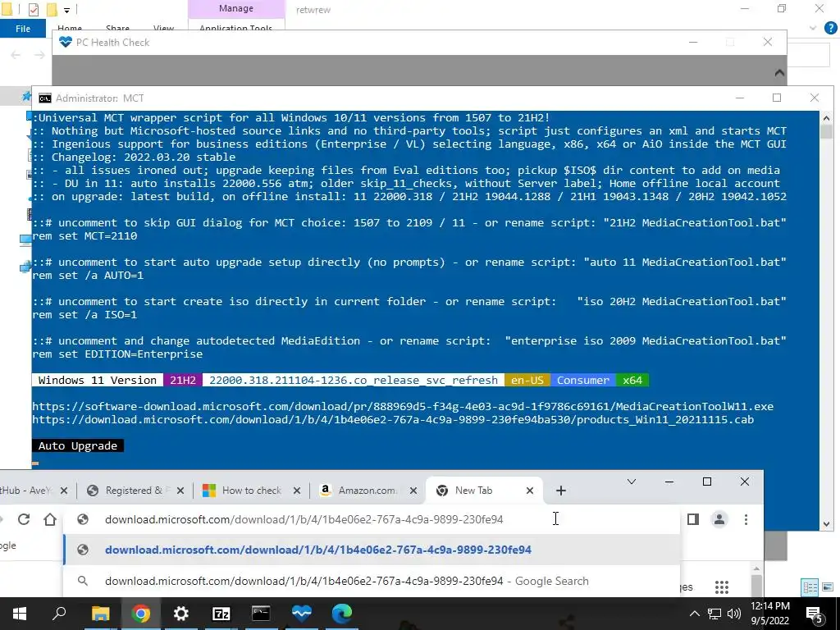
Task: Select the Google Search suggestion
Action: [372, 581]
